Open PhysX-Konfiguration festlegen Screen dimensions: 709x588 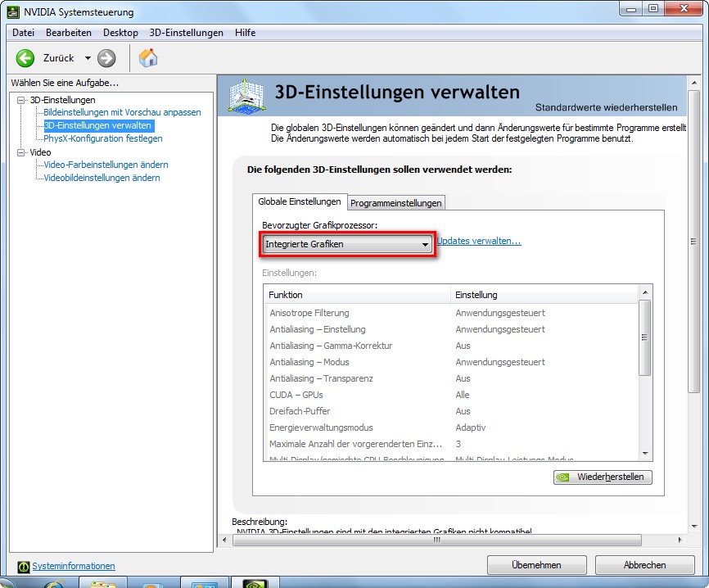(x=103, y=138)
